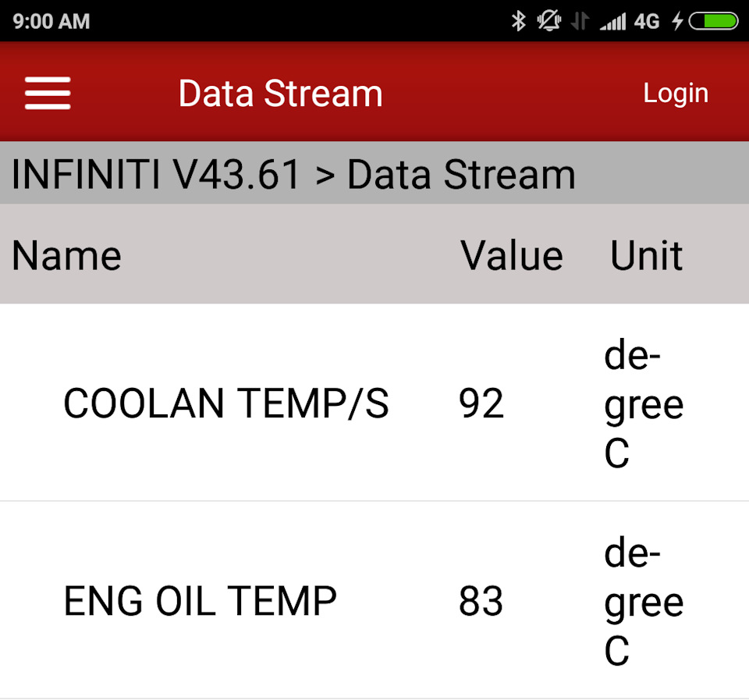Tap degree C unit for ENG OIL TEMP

pos(644,601)
